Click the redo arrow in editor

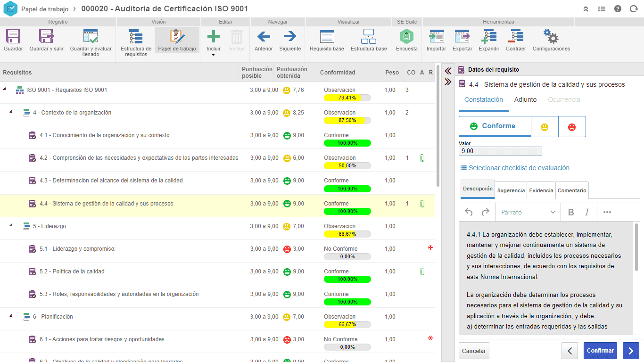485,212
